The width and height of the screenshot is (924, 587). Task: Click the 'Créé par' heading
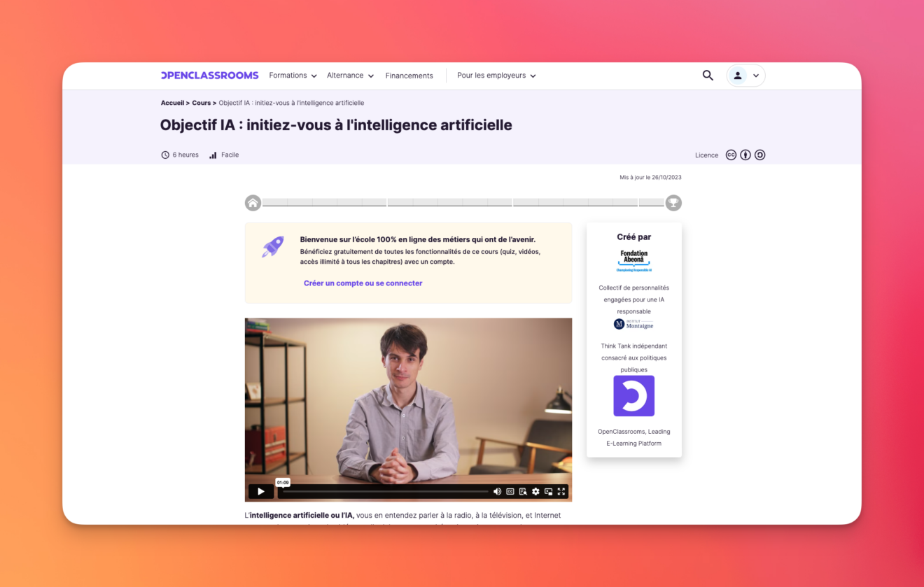[634, 237]
